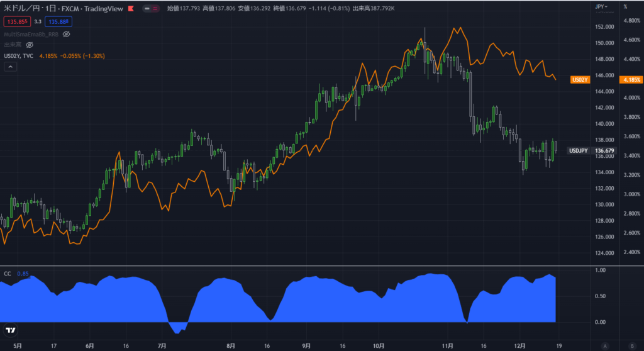The height and width of the screenshot is (351, 644).
Task: Click the red sell price 135.85 button
Action: point(19,21)
